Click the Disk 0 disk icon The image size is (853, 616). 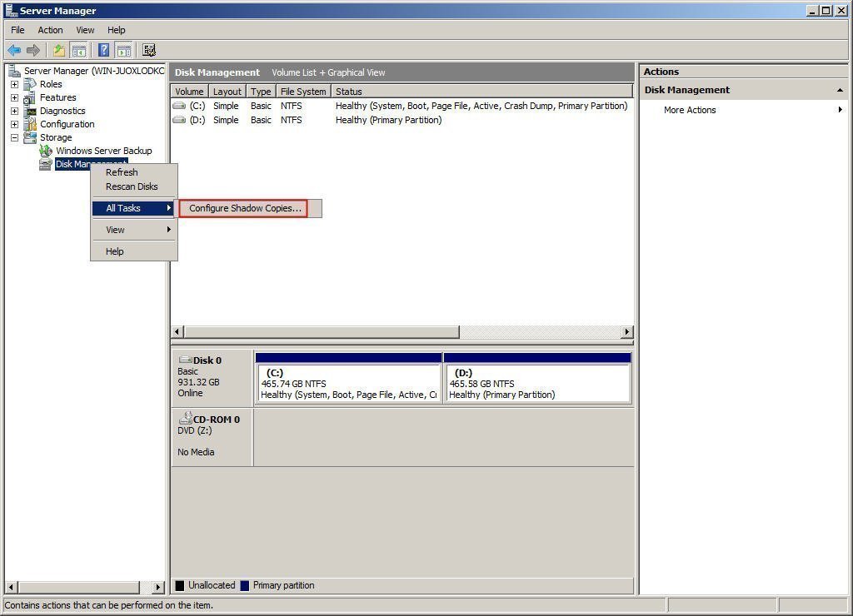tap(186, 360)
